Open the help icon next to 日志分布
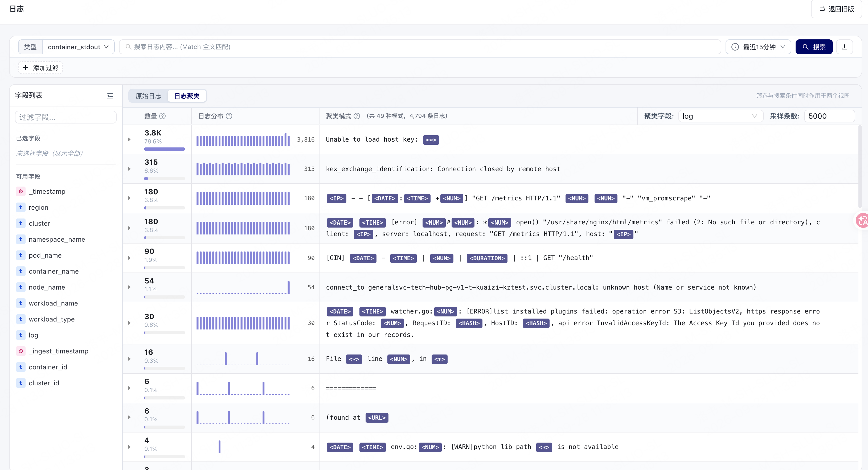Image resolution: width=868 pixels, height=470 pixels. (229, 116)
